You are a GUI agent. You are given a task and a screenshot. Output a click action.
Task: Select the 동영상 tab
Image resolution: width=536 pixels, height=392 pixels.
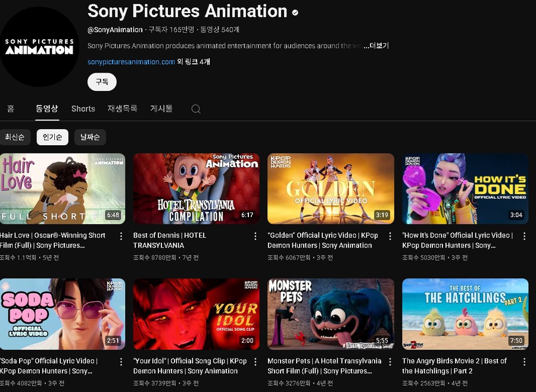pyautogui.click(x=47, y=109)
